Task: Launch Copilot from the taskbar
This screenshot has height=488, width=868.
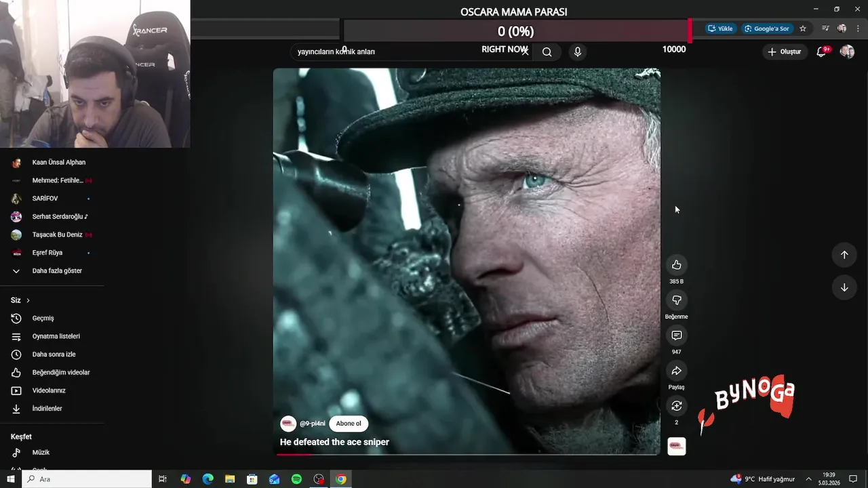Action: coord(186,479)
